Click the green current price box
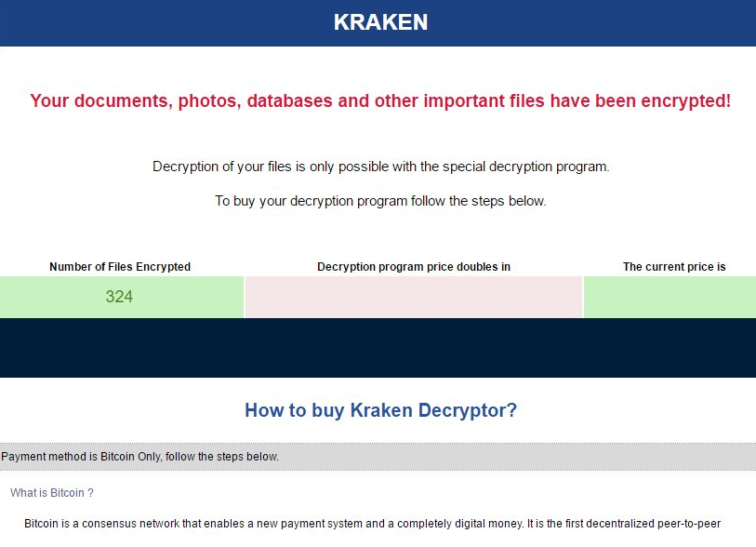Screen dimensions: 756x547 click(x=670, y=298)
